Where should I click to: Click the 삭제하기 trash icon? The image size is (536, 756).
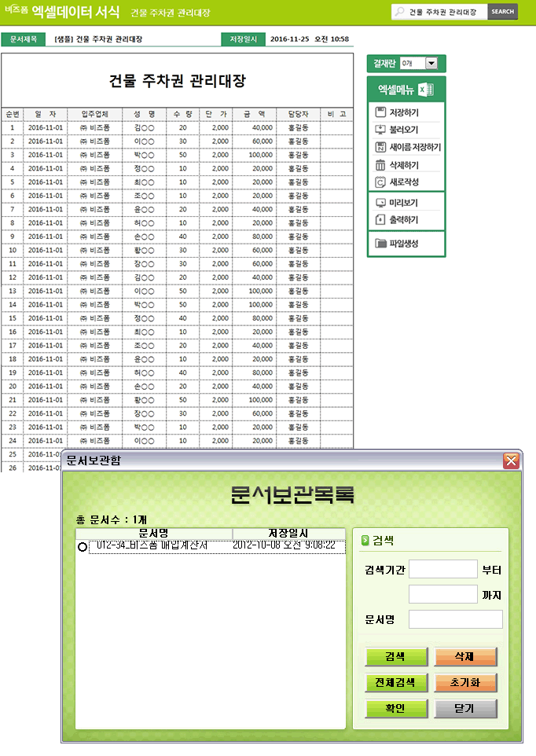tap(380, 165)
